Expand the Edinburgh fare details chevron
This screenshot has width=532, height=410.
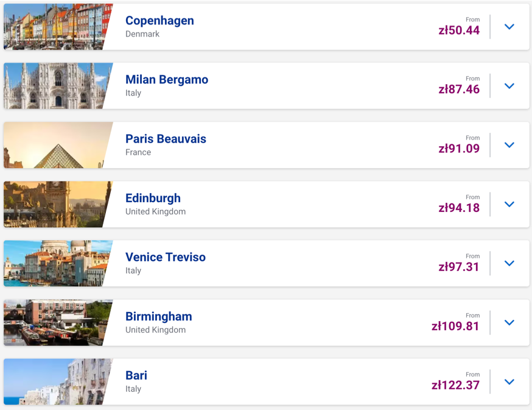pyautogui.click(x=509, y=204)
